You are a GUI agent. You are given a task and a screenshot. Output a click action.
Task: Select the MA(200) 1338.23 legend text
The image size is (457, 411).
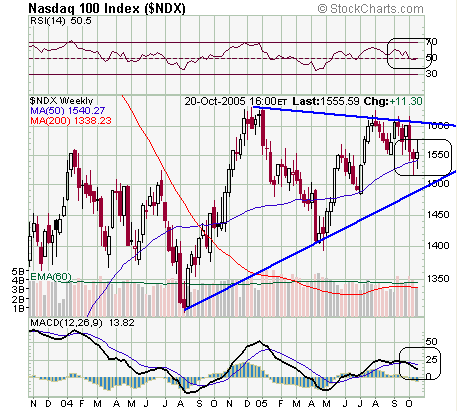71,121
